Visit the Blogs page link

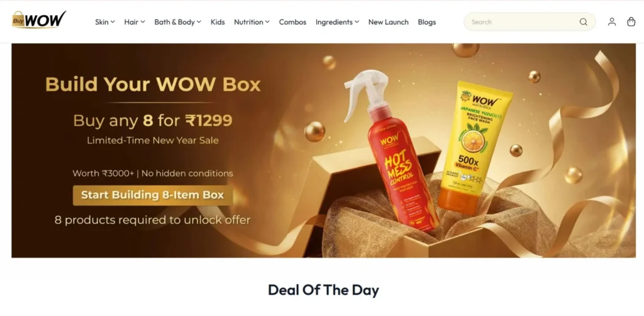pos(427,22)
